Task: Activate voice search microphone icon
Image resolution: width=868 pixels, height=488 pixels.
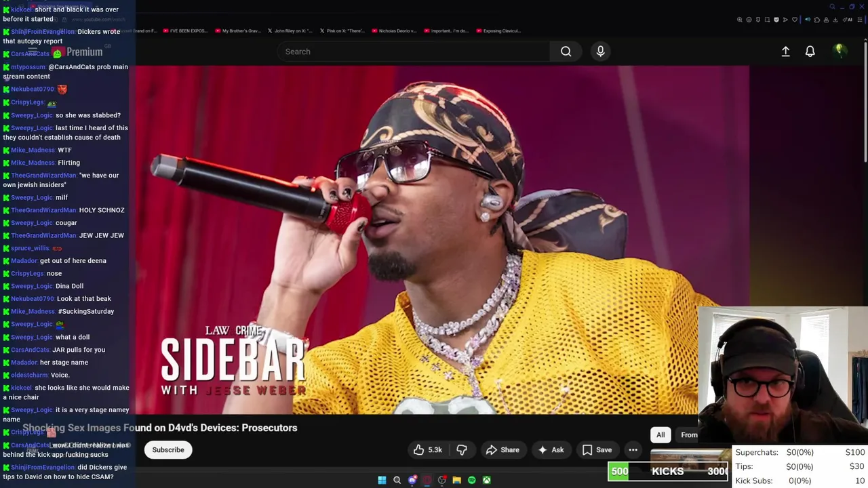Action: (x=600, y=52)
